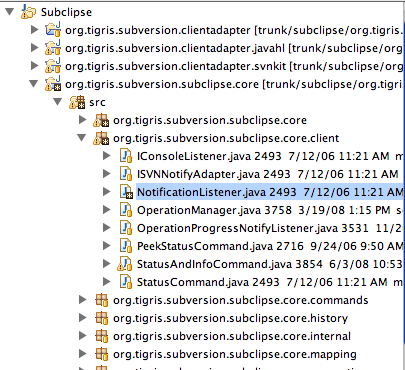The image size is (405, 370).
Task: Select StatusCommand.java 2493 row
Action: coord(269,282)
